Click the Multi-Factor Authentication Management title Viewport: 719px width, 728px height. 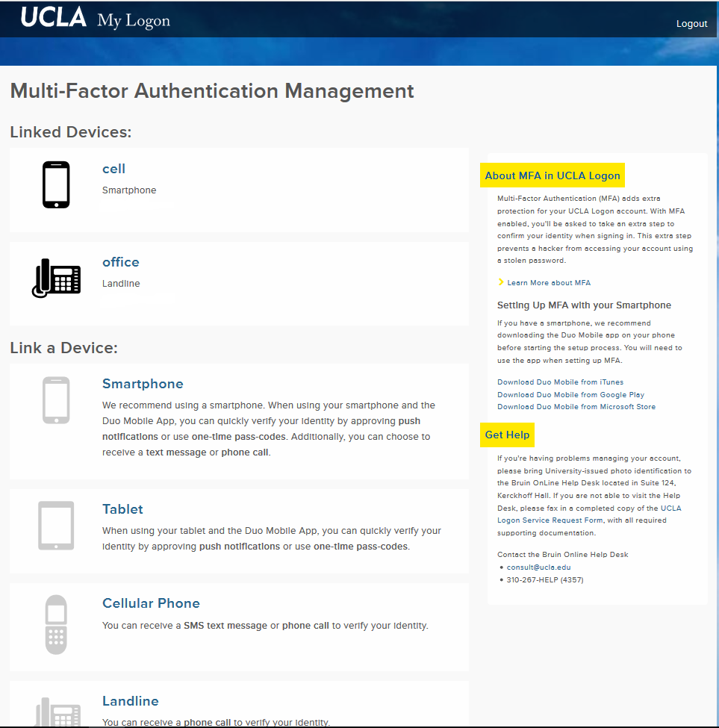coord(211,91)
